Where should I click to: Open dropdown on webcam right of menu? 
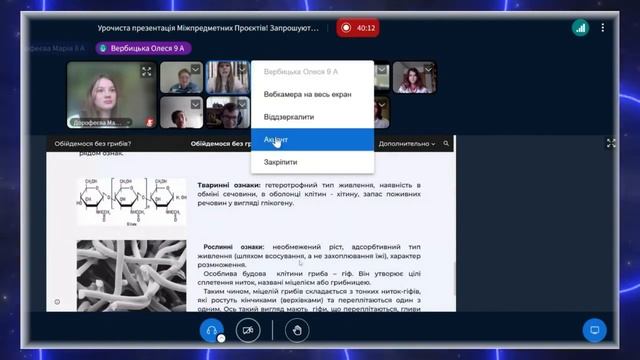[382, 70]
